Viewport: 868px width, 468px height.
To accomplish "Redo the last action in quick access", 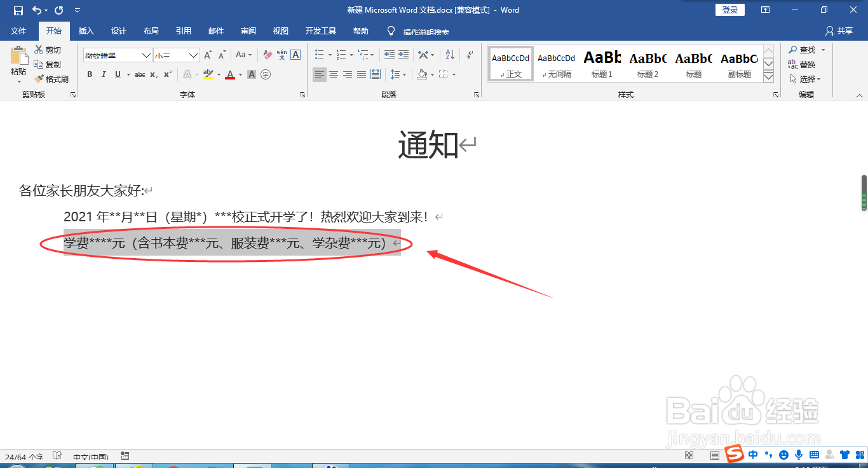I will tap(58, 10).
